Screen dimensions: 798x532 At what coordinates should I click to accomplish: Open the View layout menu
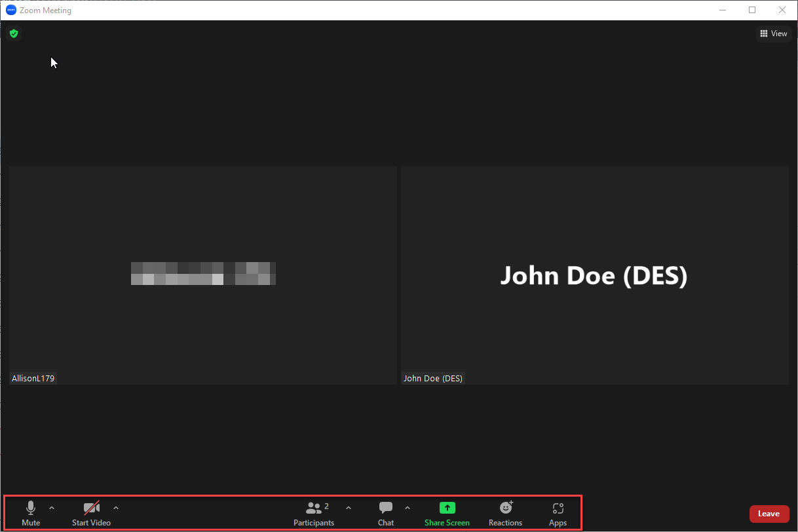(x=773, y=33)
